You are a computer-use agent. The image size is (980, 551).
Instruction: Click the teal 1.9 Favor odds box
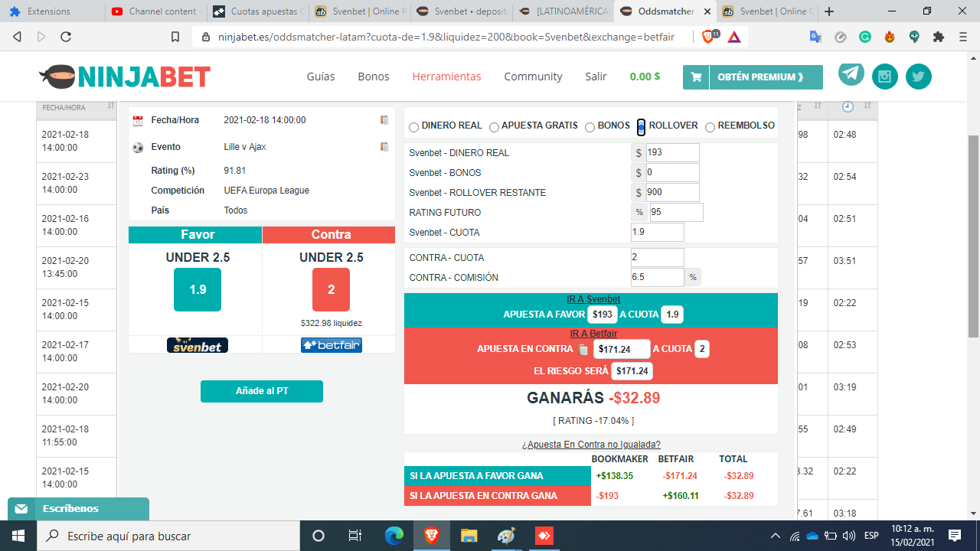point(198,290)
